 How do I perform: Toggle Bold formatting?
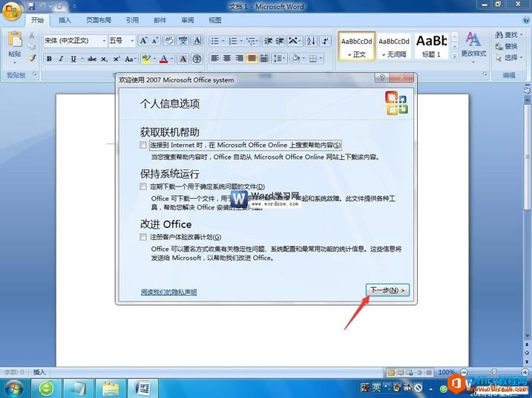(49, 59)
